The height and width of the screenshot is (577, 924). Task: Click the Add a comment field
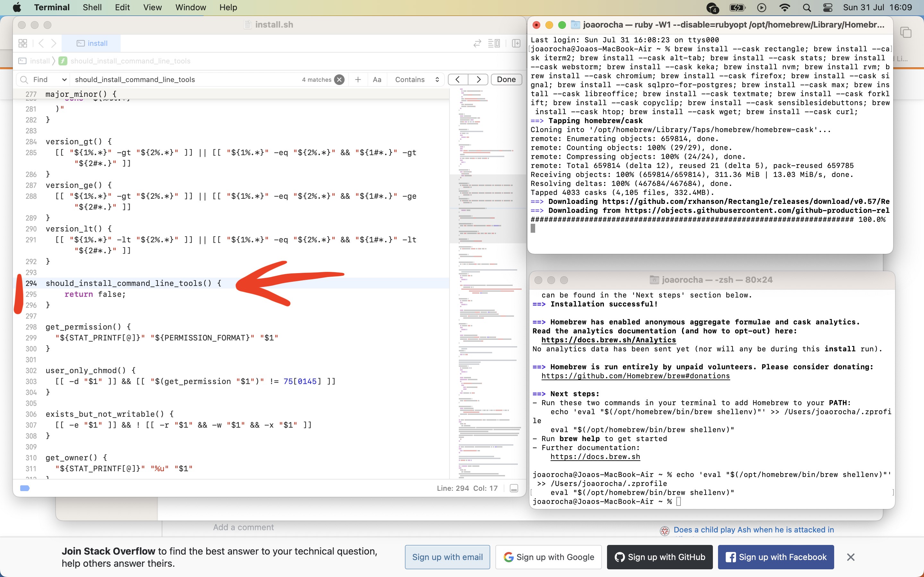point(243,527)
